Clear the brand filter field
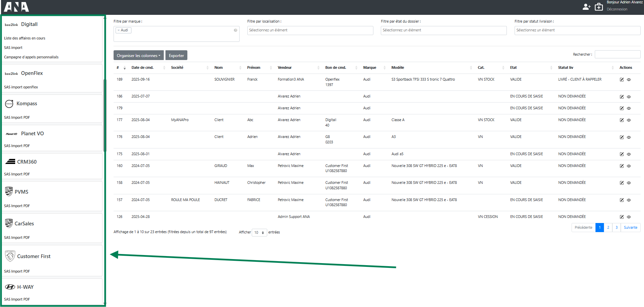The width and height of the screenshot is (644, 307). click(236, 30)
